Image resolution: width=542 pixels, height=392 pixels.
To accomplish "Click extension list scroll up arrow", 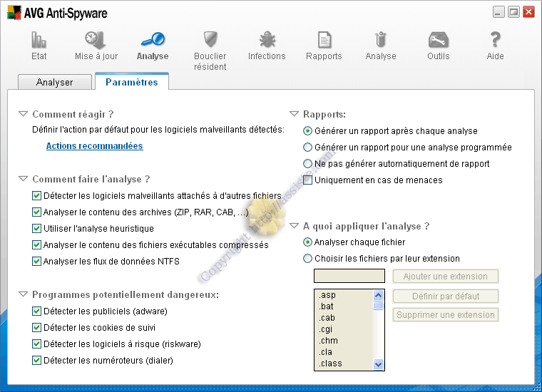I will click(x=379, y=295).
